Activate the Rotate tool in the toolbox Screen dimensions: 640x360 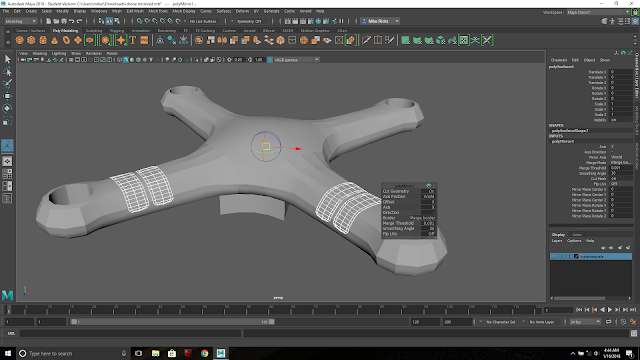point(7,108)
